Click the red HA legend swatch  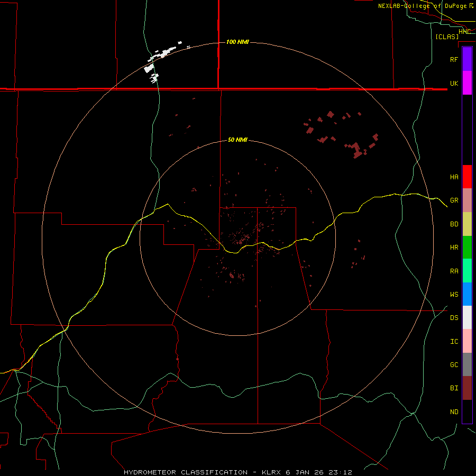pos(467,177)
